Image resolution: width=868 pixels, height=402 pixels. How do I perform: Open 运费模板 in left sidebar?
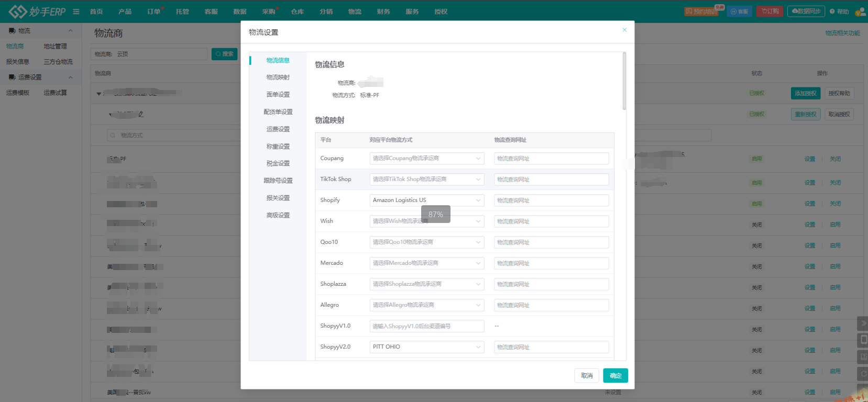[x=18, y=93]
